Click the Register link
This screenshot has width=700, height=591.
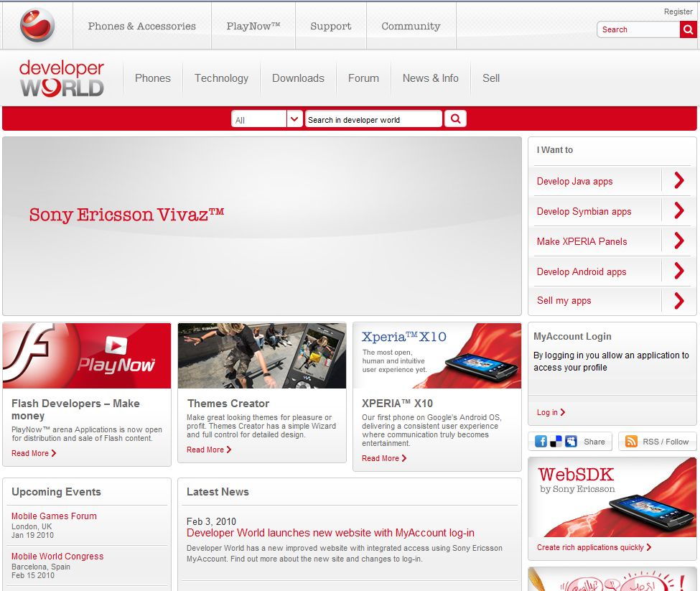(678, 11)
